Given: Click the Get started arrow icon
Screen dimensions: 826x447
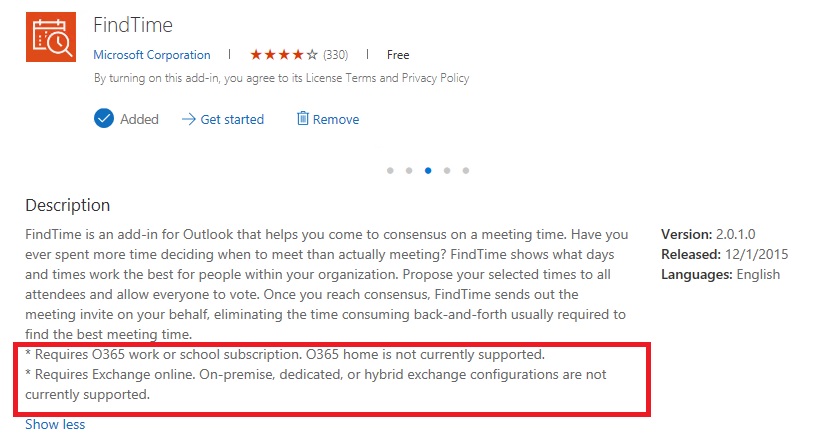Looking at the screenshot, I should [x=189, y=119].
